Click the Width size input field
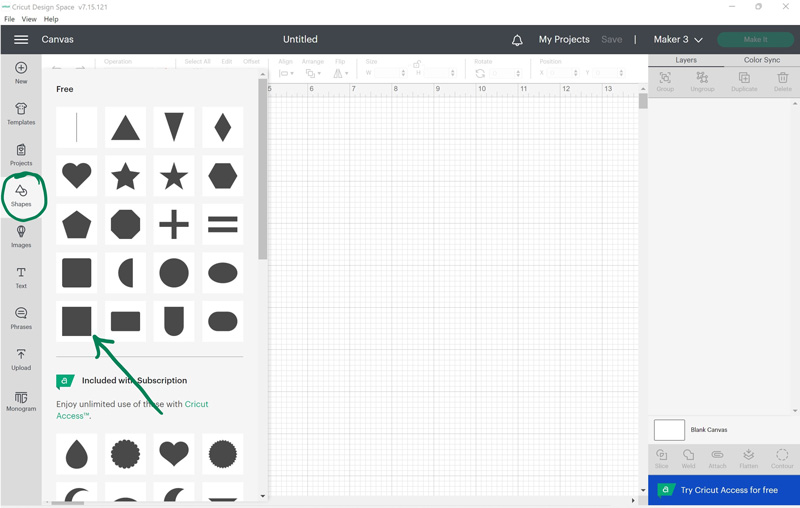 [390, 73]
